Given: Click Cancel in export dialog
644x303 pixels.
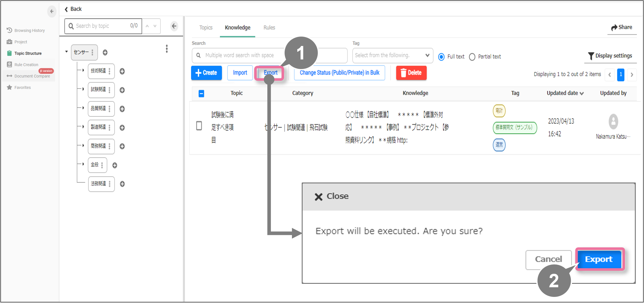Looking at the screenshot, I should click(548, 259).
